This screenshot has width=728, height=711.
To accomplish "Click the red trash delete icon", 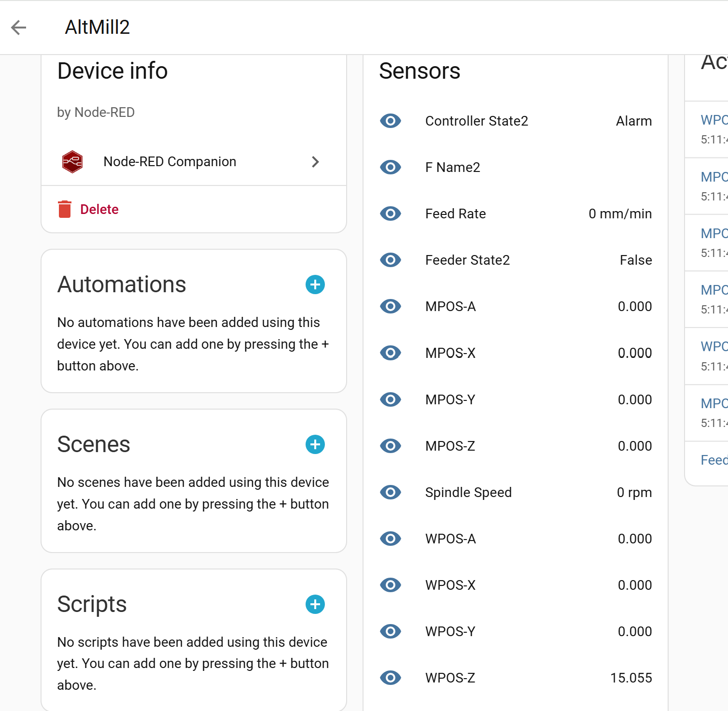I will [65, 209].
